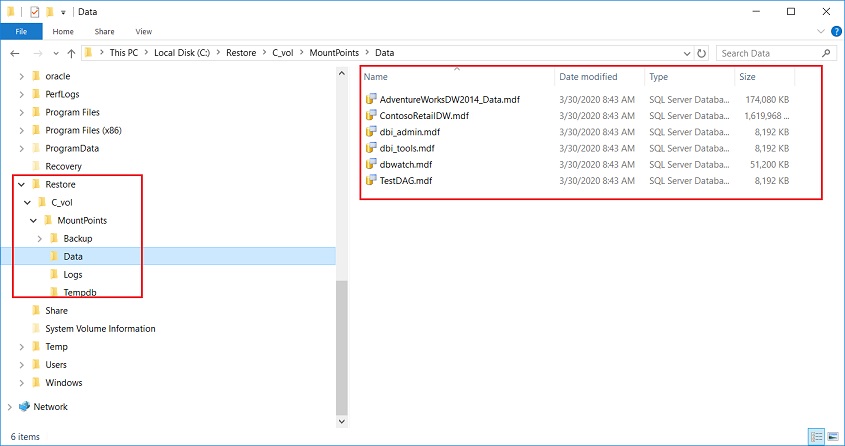845x446 pixels.
Task: Select ContosoRetailDW.mdf file icon
Action: pos(371,115)
